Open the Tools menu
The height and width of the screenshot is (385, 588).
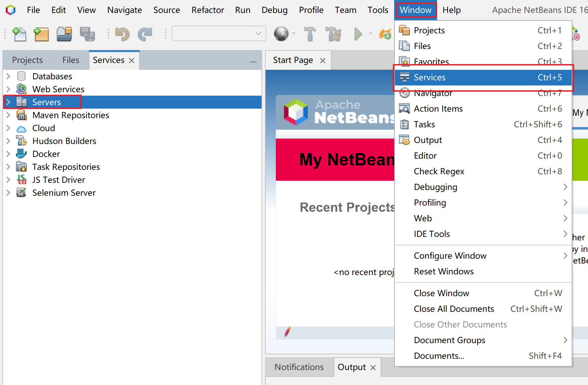pyautogui.click(x=378, y=10)
